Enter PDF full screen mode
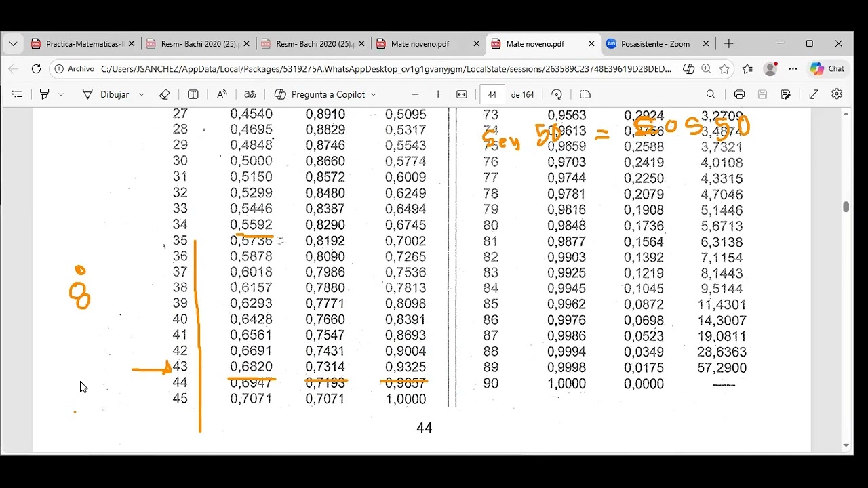868x488 pixels. pos(814,94)
